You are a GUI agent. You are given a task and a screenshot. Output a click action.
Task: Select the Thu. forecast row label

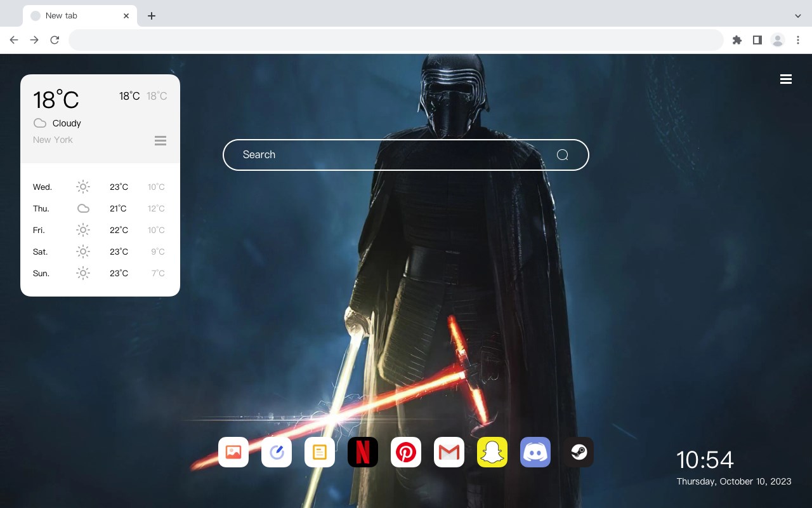41,209
